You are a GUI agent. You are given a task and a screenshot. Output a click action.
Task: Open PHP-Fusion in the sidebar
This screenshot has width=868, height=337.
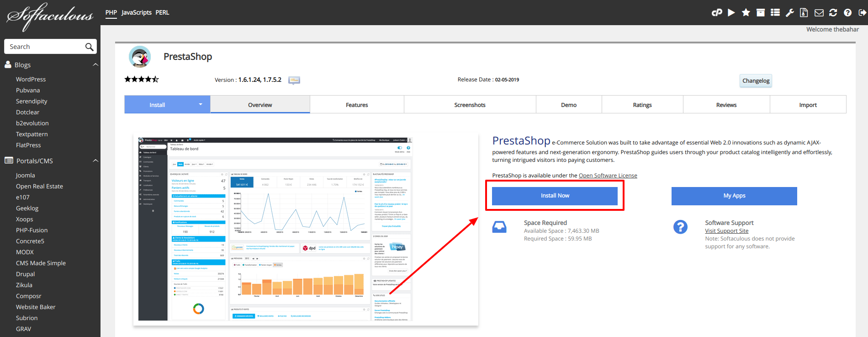(x=32, y=230)
